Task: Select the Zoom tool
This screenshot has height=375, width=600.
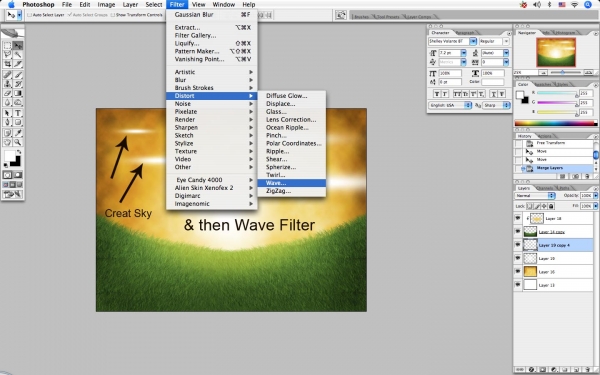Action: (18, 142)
